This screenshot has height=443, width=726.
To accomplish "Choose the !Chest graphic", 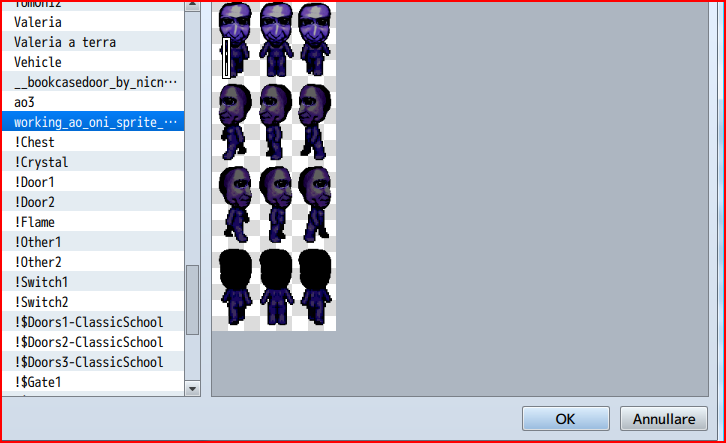I will click(93, 142).
